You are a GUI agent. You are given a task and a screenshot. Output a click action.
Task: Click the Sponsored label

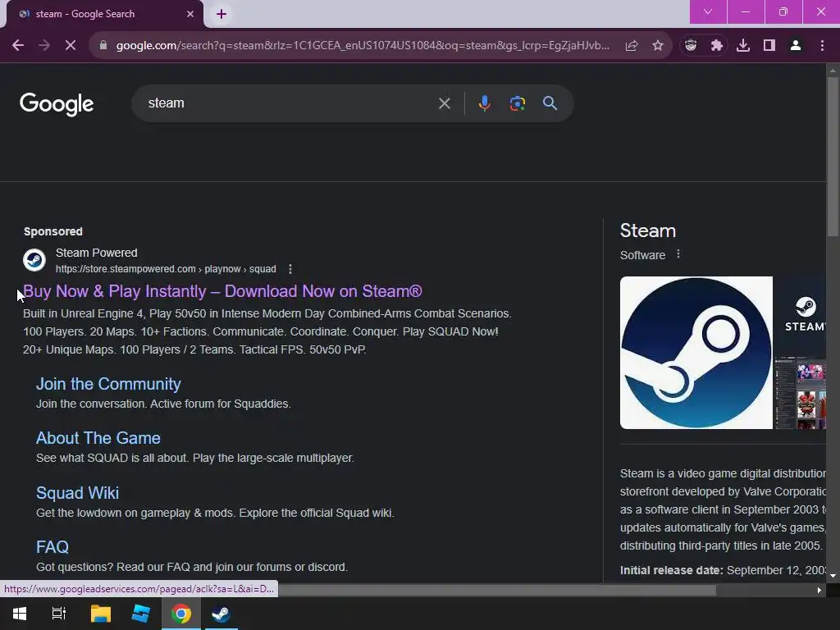pyautogui.click(x=53, y=231)
